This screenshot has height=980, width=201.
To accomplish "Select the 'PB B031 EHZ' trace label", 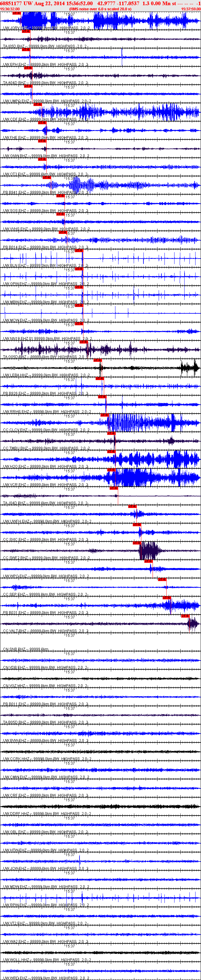I will (45, 612).
